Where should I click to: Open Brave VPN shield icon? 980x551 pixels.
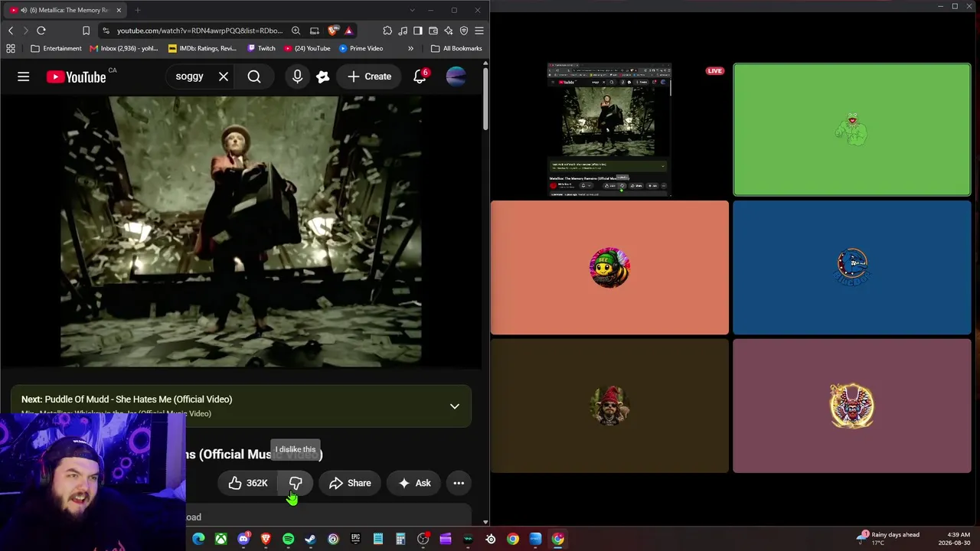[464, 31]
